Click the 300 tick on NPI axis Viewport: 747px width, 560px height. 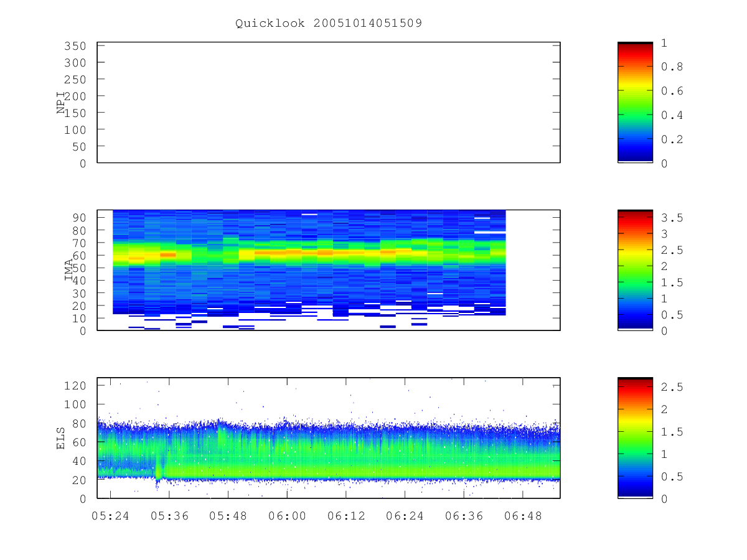(x=75, y=63)
